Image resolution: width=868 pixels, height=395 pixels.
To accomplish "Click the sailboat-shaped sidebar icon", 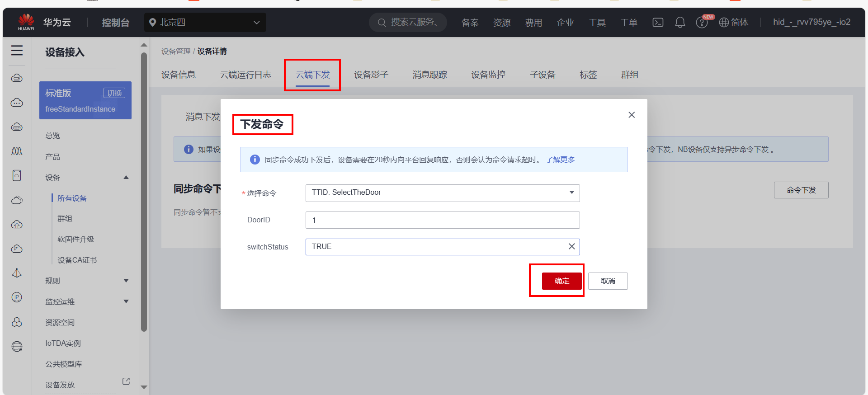I will 17,273.
